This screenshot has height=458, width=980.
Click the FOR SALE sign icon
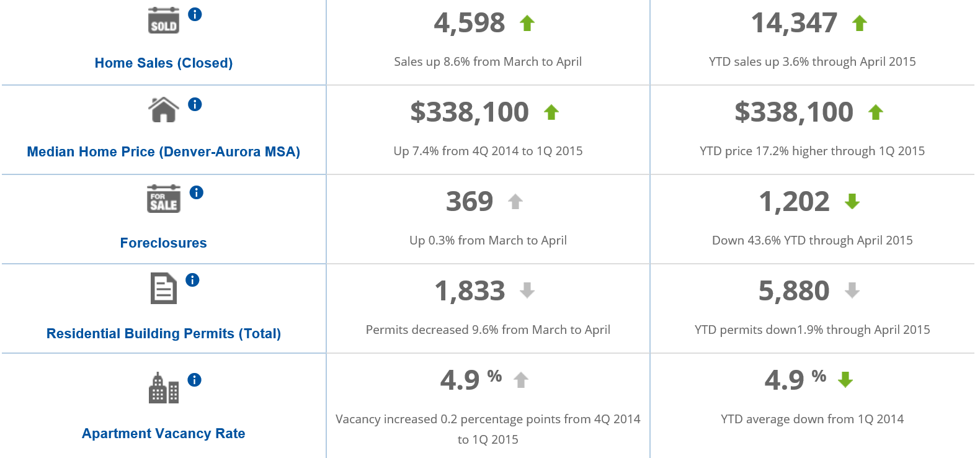click(164, 199)
